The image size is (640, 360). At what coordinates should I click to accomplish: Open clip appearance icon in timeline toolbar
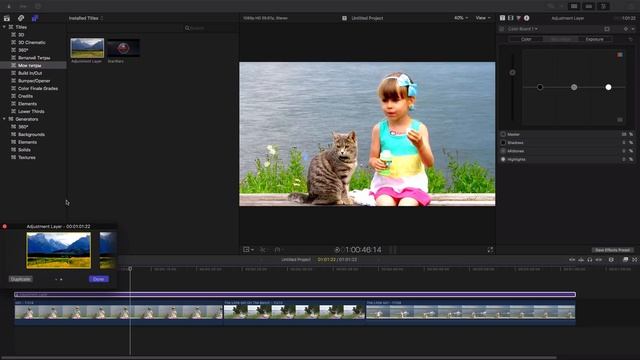tap(611, 260)
